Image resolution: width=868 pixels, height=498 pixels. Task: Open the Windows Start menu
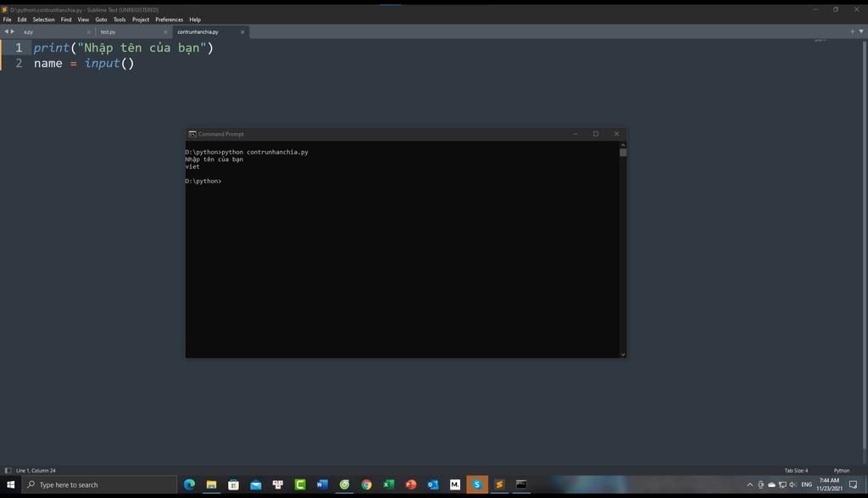pyautogui.click(x=10, y=484)
